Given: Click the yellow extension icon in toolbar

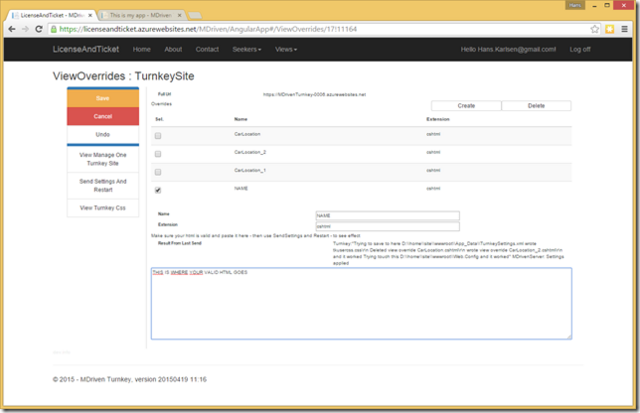Looking at the screenshot, I should click(610, 29).
